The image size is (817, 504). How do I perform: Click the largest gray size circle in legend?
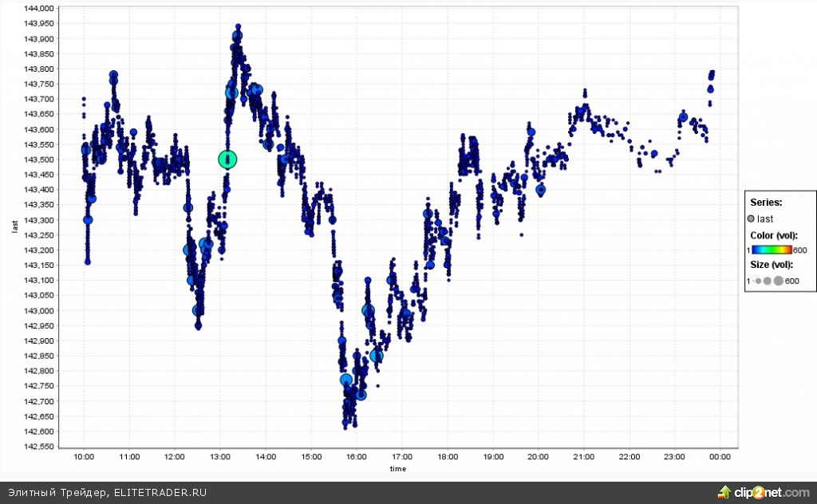coord(778,281)
